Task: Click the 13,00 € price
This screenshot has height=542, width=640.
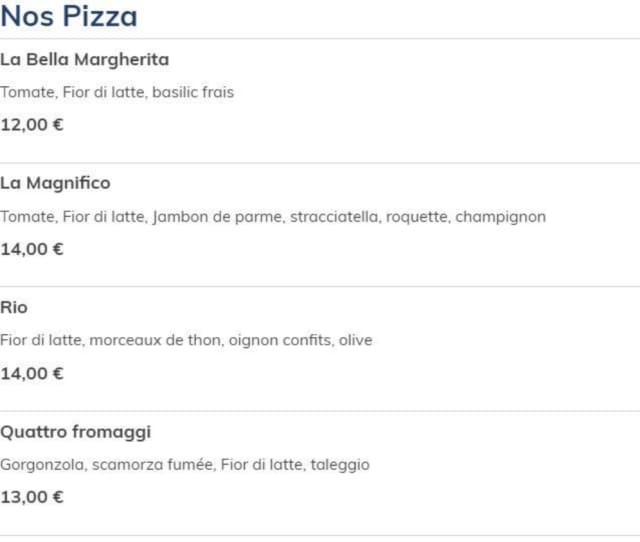Action: pyautogui.click(x=32, y=497)
